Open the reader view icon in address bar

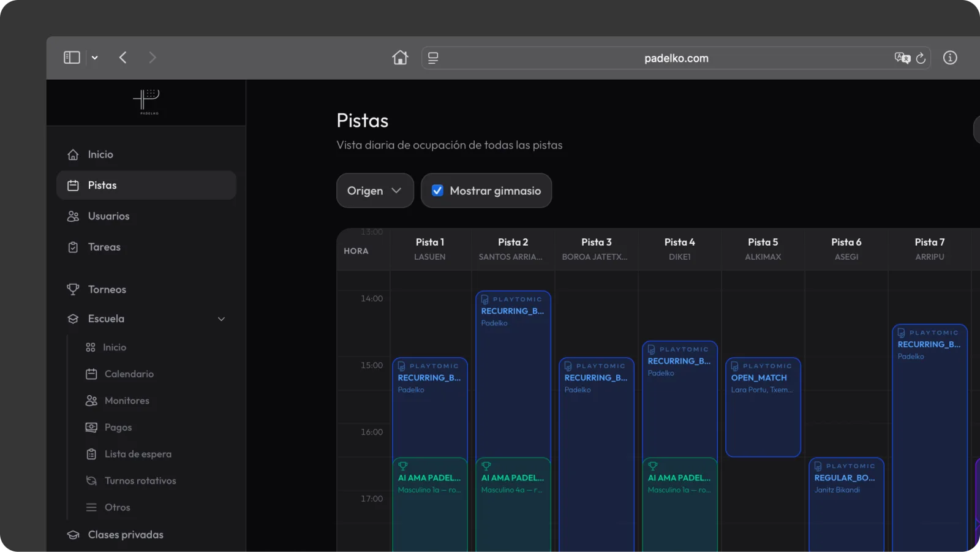[x=433, y=58]
